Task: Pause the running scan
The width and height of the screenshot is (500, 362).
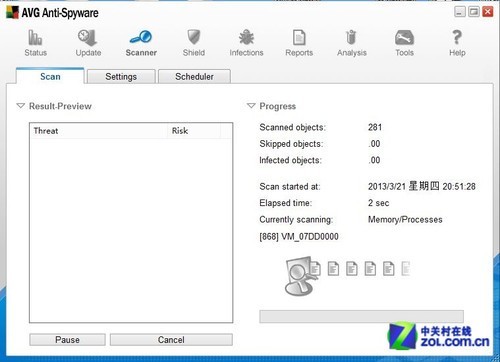Action: click(x=67, y=340)
